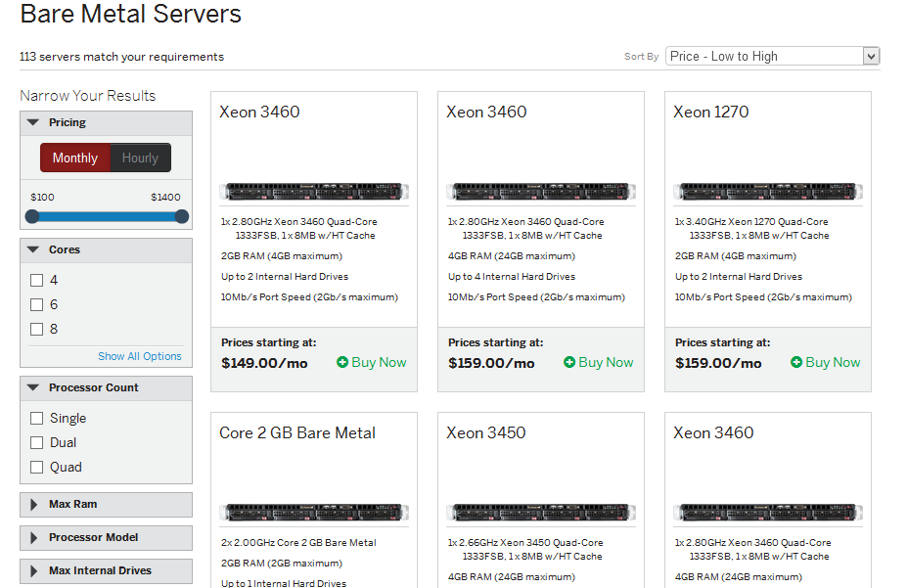Click the $149.00/mo price text

click(x=264, y=363)
